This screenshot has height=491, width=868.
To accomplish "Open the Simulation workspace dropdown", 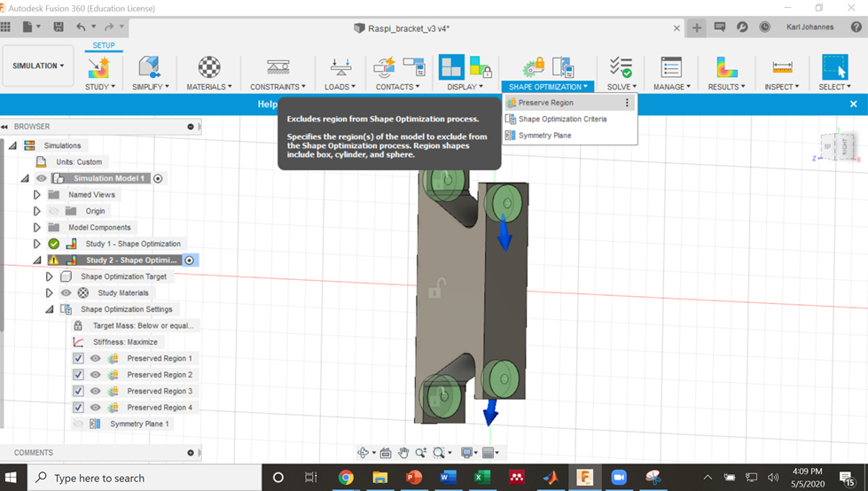I will (x=38, y=66).
